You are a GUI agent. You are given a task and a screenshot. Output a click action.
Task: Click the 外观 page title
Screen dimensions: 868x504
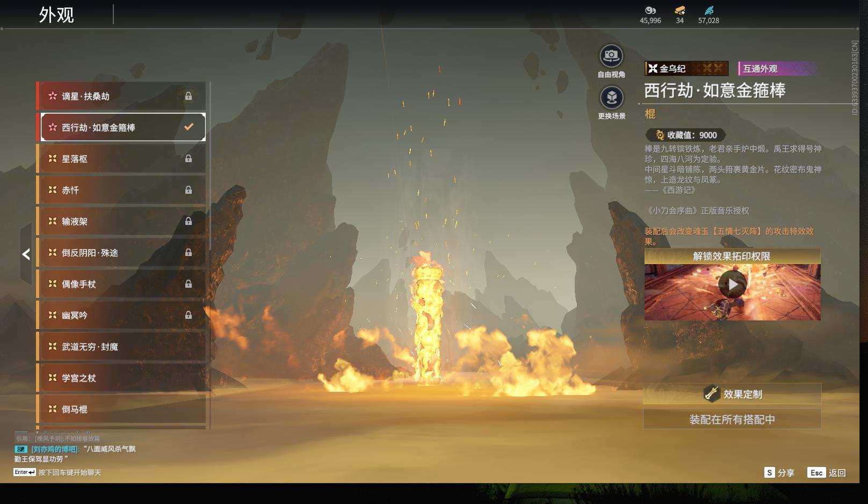pyautogui.click(x=56, y=14)
